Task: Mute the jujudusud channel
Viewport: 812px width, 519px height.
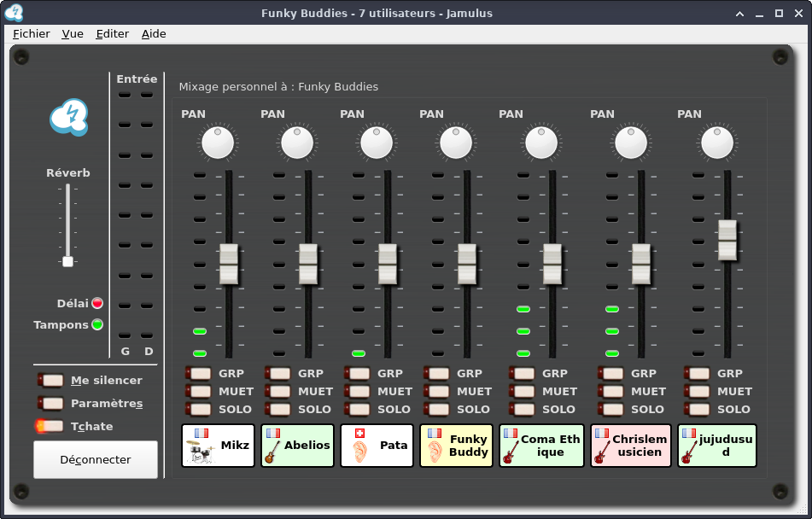Action: point(697,391)
